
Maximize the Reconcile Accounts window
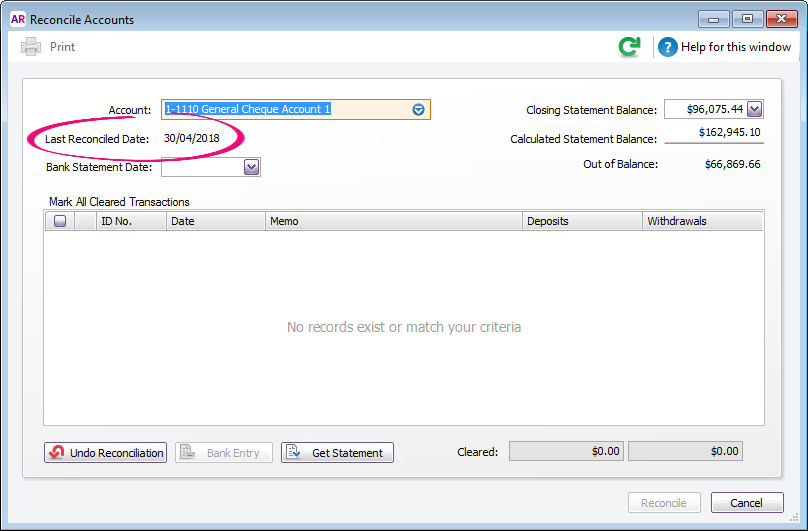pos(747,19)
